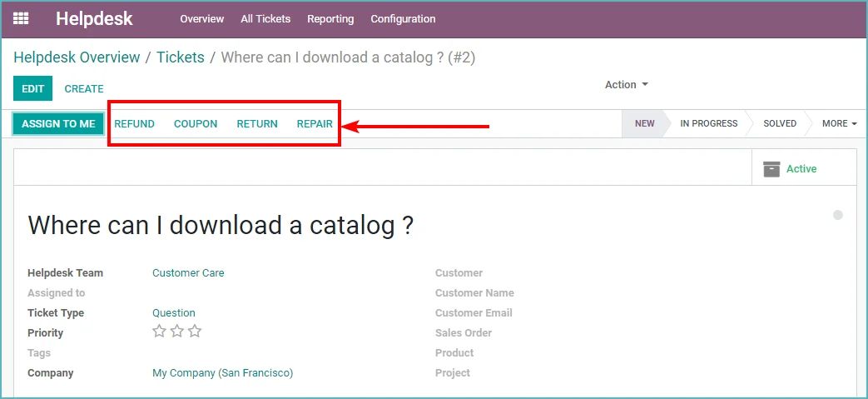This screenshot has width=868, height=399.
Task: Click the archive box icon beside Active
Action: 771,169
